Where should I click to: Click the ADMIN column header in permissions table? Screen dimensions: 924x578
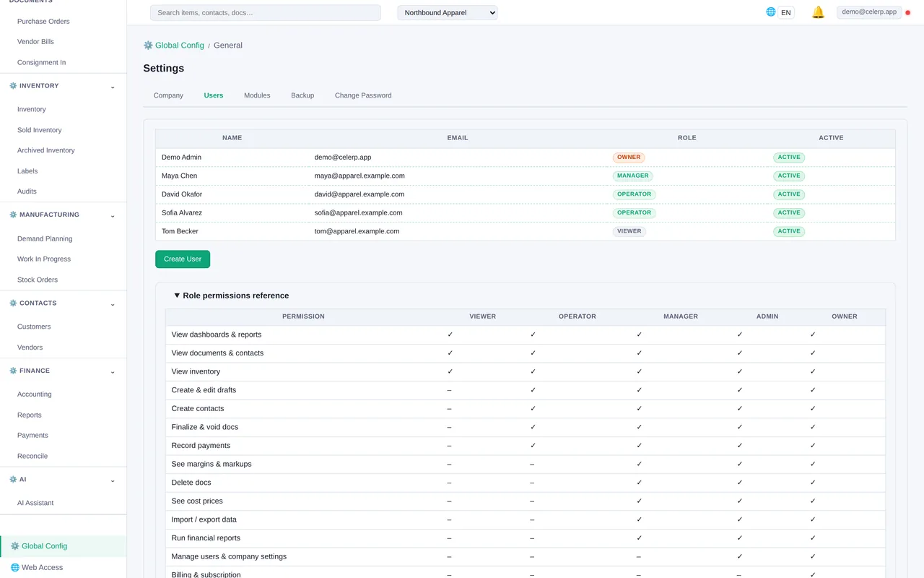pos(767,316)
